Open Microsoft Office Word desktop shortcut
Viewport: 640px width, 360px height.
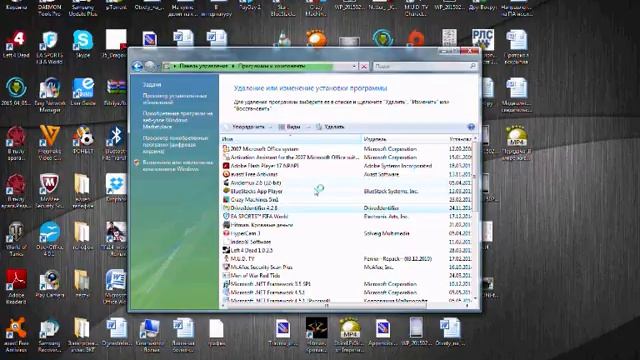(x=116, y=287)
